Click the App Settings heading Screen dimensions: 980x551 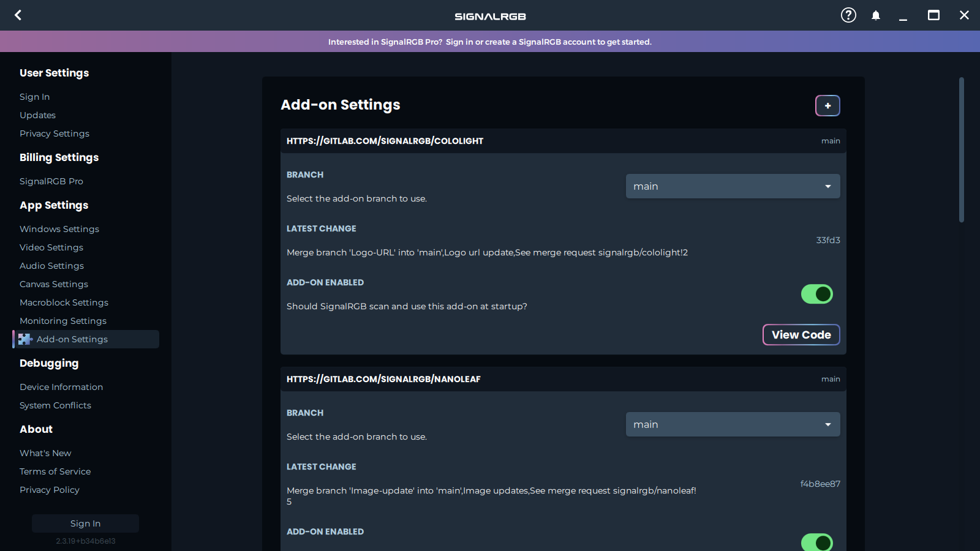tap(54, 205)
